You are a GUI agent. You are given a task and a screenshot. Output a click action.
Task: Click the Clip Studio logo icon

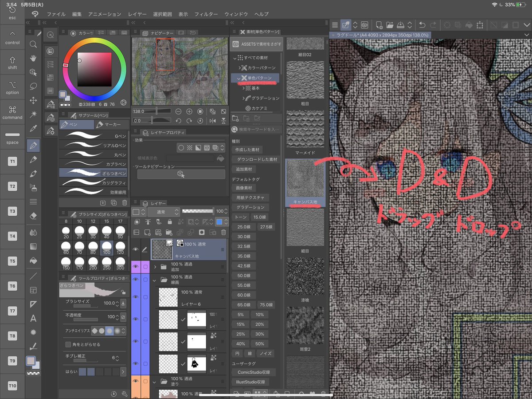(x=35, y=14)
